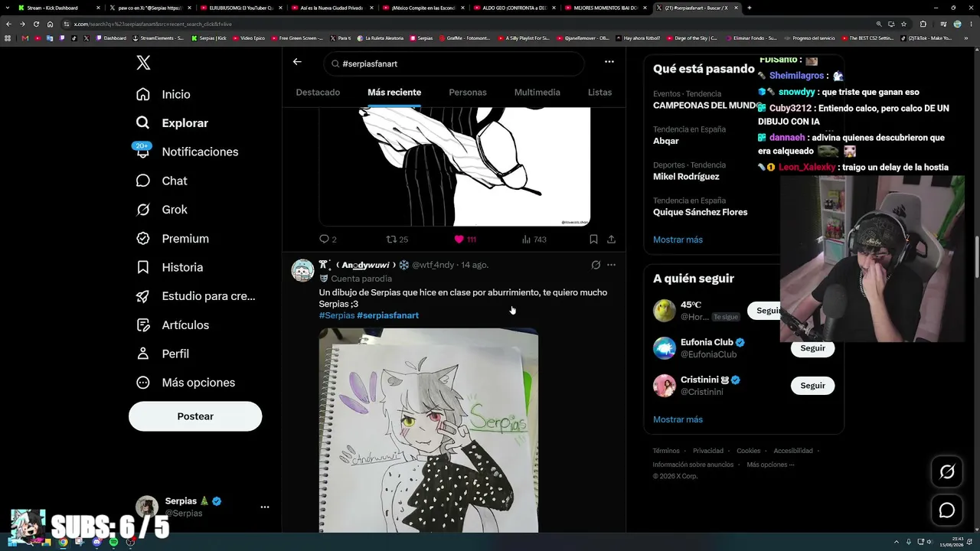Open the Accesibilidad footer link
This screenshot has height=551, width=980.
[793, 451]
